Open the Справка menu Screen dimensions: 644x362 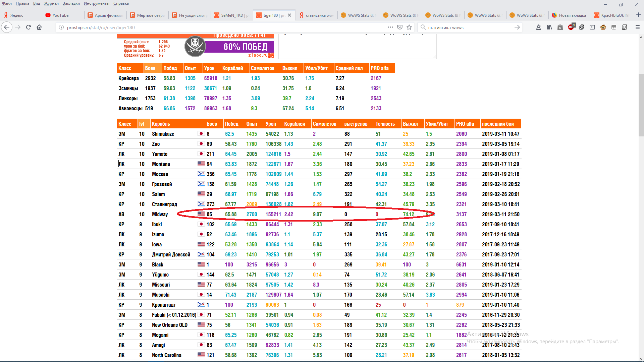tap(121, 3)
